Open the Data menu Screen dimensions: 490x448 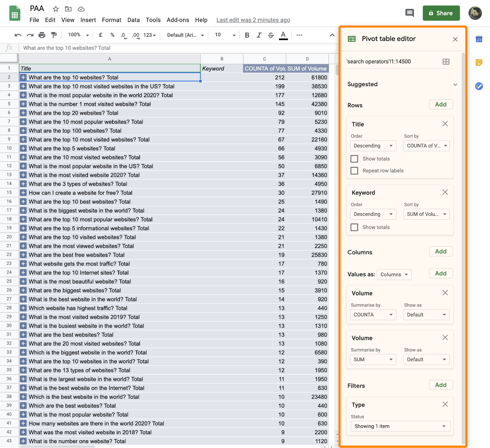(x=134, y=20)
